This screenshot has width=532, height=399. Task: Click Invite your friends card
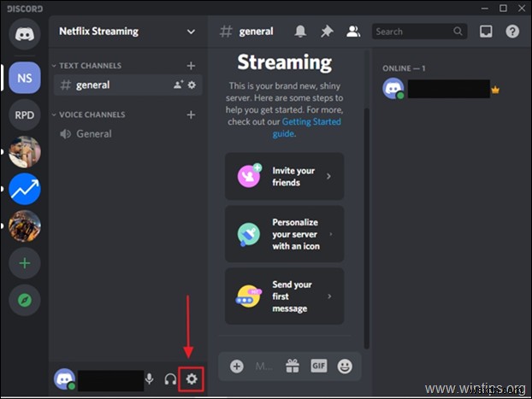[x=284, y=176]
